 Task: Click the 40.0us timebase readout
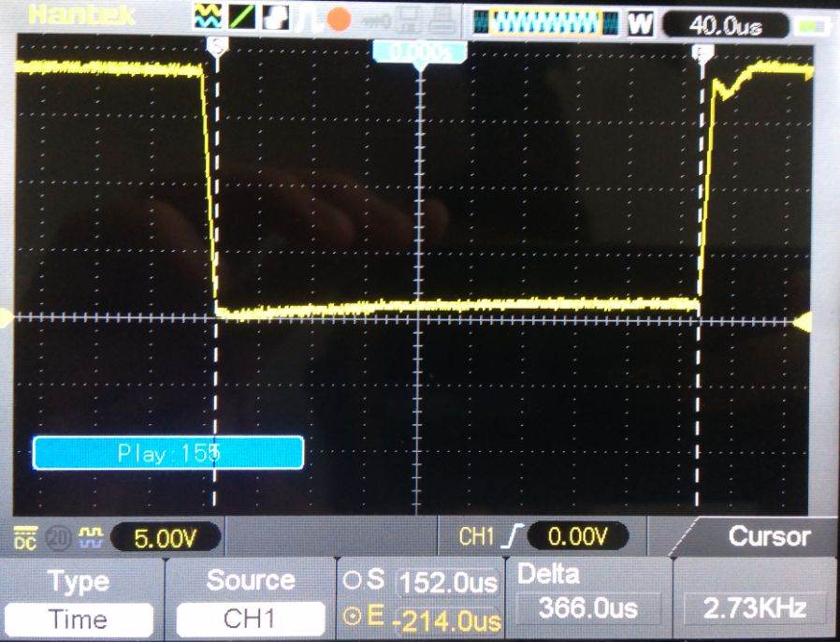coord(723,25)
